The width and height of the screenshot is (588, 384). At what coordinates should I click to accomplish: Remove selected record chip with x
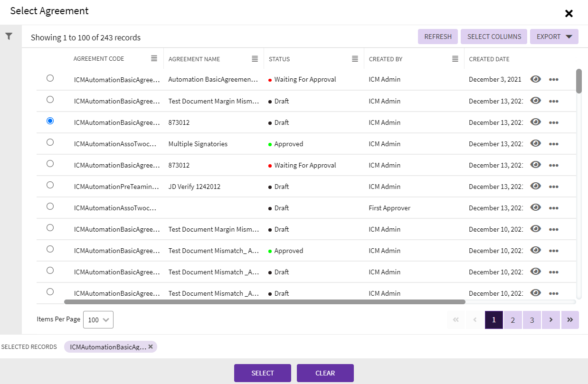[151, 347]
